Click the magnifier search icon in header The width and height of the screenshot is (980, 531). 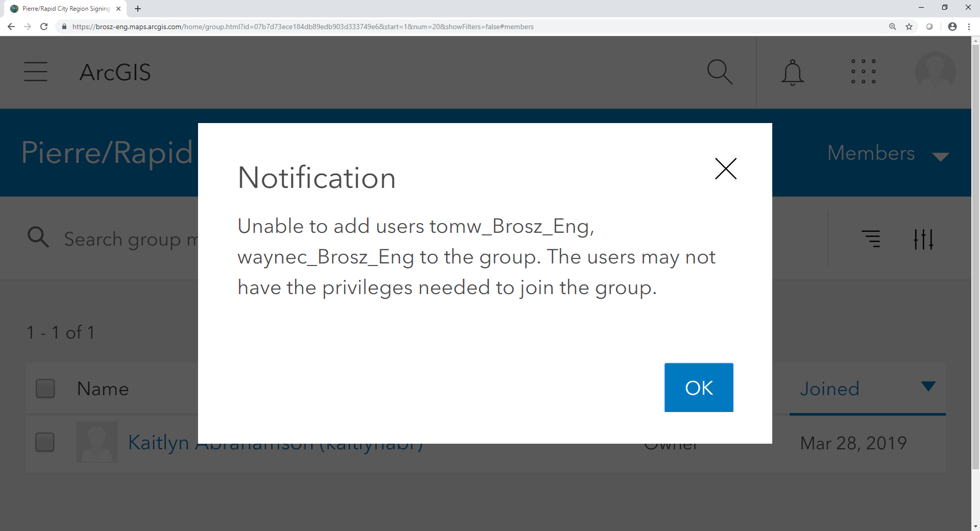click(x=720, y=72)
